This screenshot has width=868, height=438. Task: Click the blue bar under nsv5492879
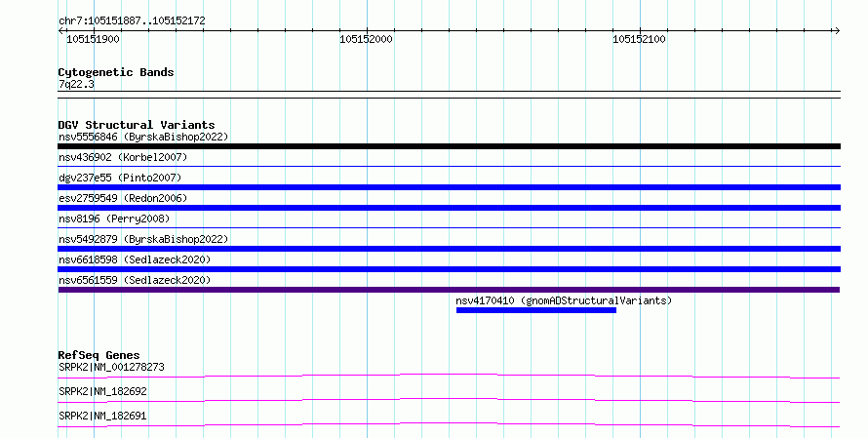pos(449,249)
